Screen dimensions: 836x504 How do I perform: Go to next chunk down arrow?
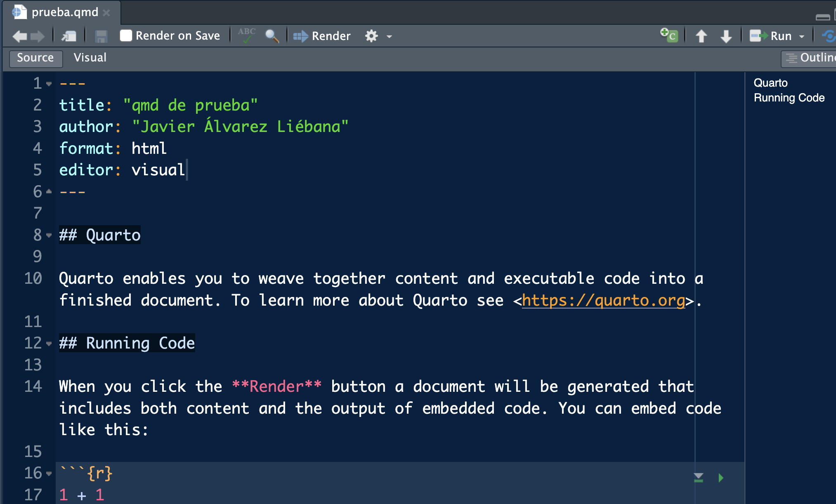click(x=726, y=36)
